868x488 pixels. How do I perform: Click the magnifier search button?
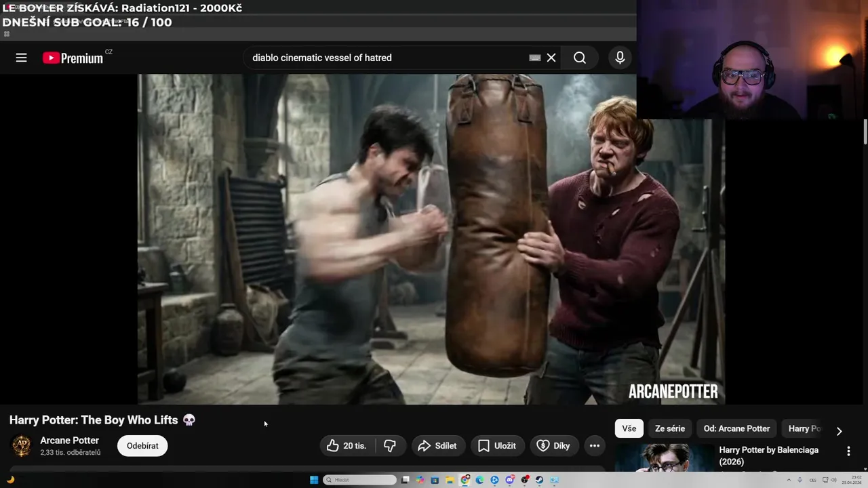coord(580,58)
